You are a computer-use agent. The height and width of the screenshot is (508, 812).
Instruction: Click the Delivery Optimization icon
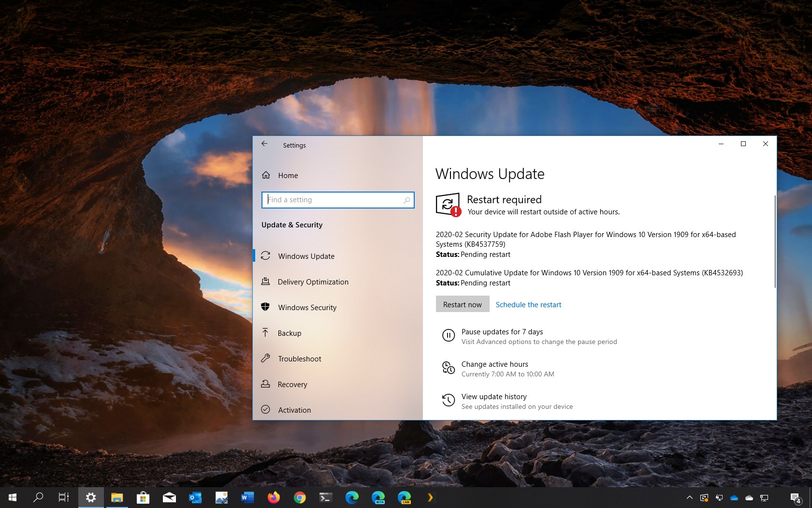[x=265, y=281]
